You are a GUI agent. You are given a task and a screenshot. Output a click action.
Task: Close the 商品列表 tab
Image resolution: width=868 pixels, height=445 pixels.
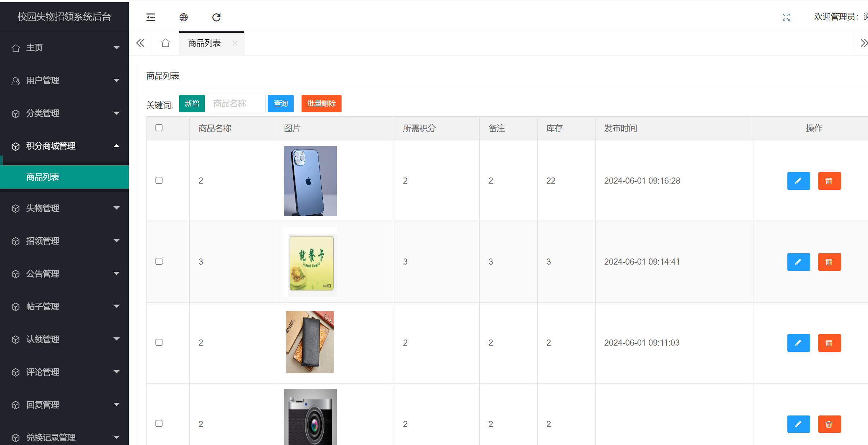point(235,43)
